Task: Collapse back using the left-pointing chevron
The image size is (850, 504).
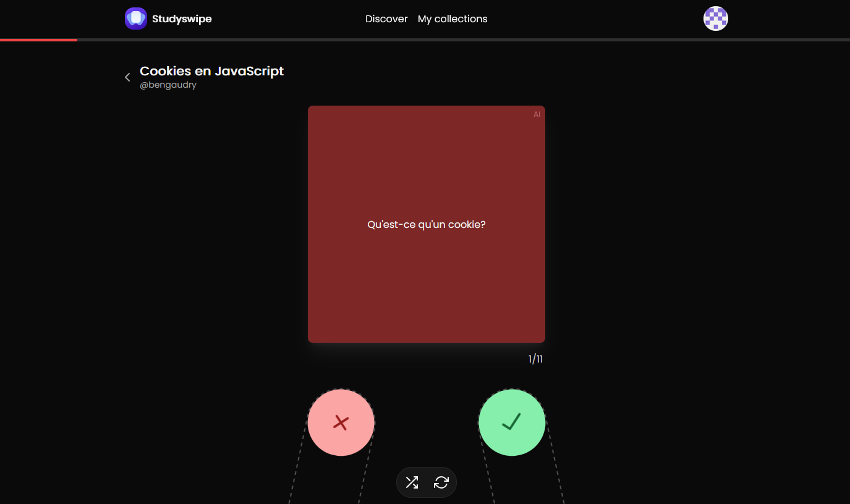Action: click(x=127, y=77)
